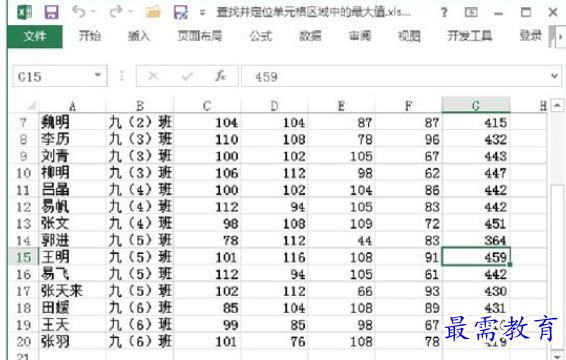Image resolution: width=566 pixels, height=360 pixels.
Task: Click the 登录 sign-in link
Action: 531,35
